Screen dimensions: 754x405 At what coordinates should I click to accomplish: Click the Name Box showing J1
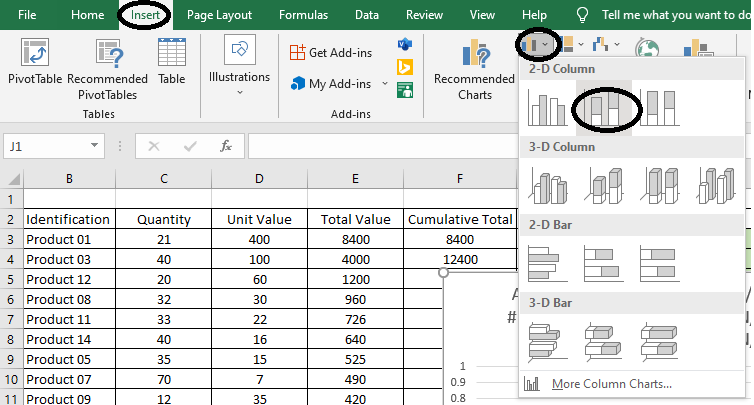tap(45, 146)
